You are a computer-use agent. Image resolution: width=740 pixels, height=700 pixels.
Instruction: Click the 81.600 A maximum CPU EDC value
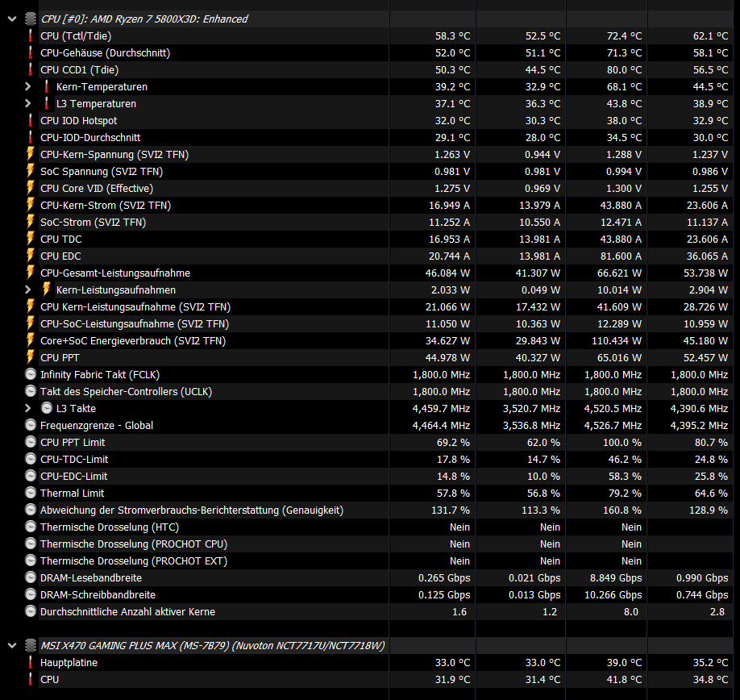[x=621, y=256]
